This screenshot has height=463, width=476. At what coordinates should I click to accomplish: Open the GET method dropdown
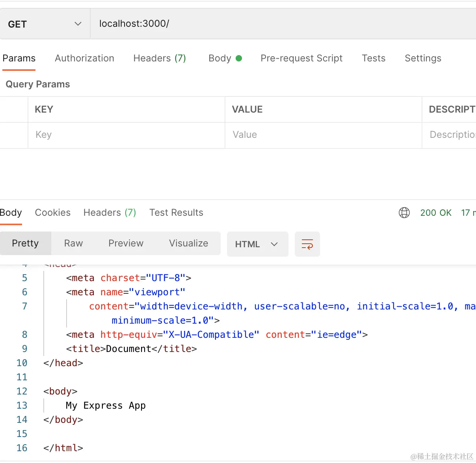click(45, 24)
